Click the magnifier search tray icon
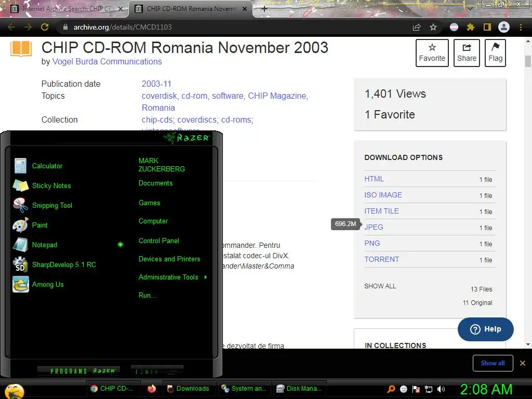The image size is (532, 399). pyautogui.click(x=391, y=389)
